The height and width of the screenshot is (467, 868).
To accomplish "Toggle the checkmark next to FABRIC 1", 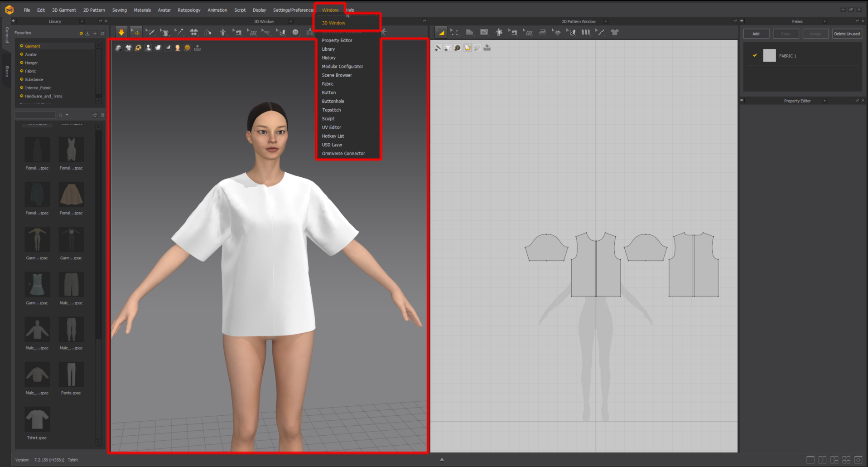I will [x=755, y=55].
